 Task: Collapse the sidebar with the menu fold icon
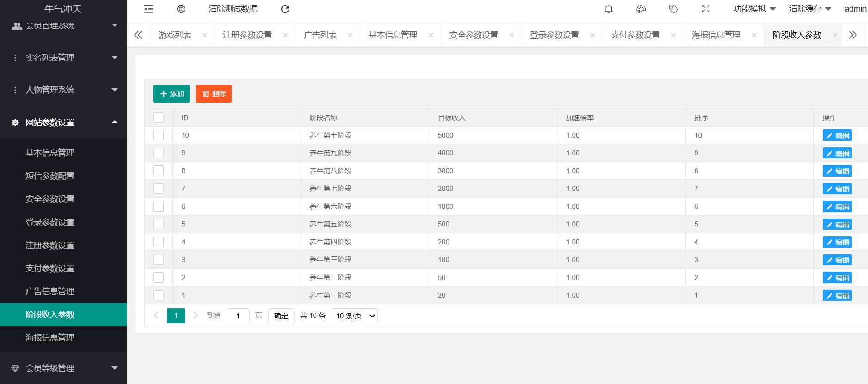(148, 9)
